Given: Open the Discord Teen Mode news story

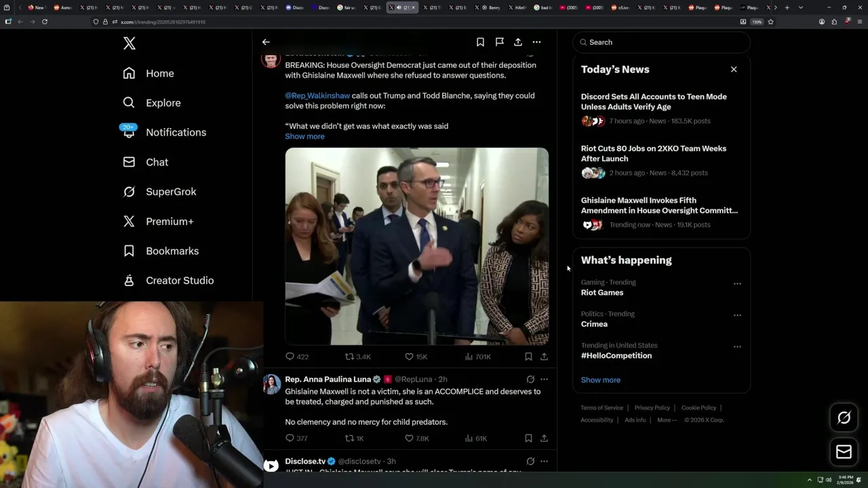Looking at the screenshot, I should (x=661, y=108).
